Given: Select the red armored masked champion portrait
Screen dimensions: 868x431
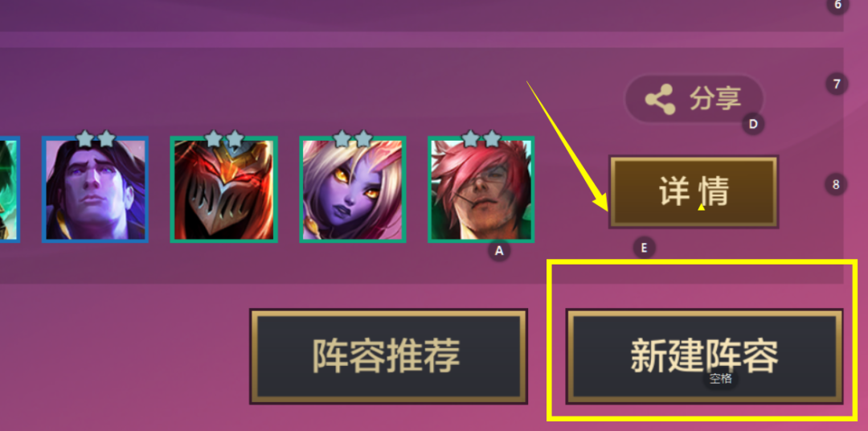Looking at the screenshot, I should coord(223,190).
